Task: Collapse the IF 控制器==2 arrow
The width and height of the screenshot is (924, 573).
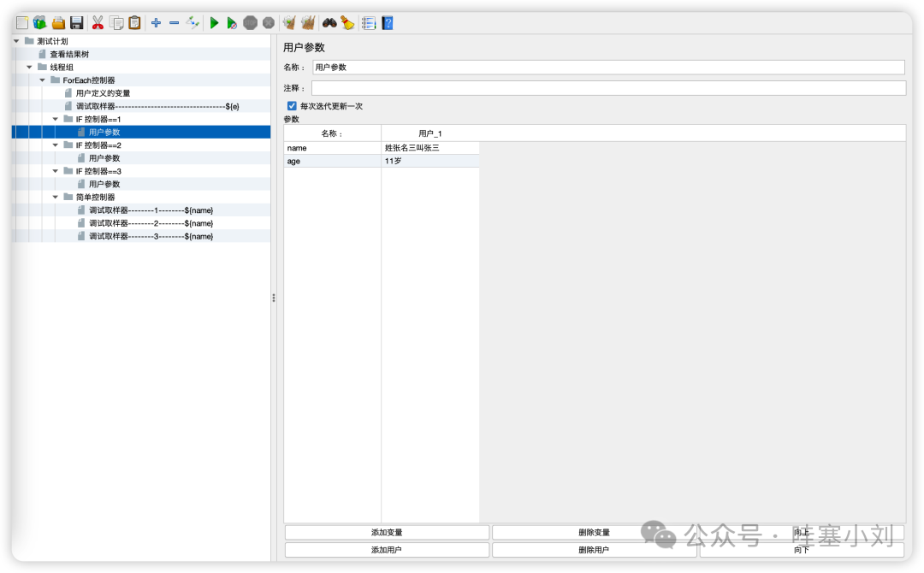Action: 56,145
